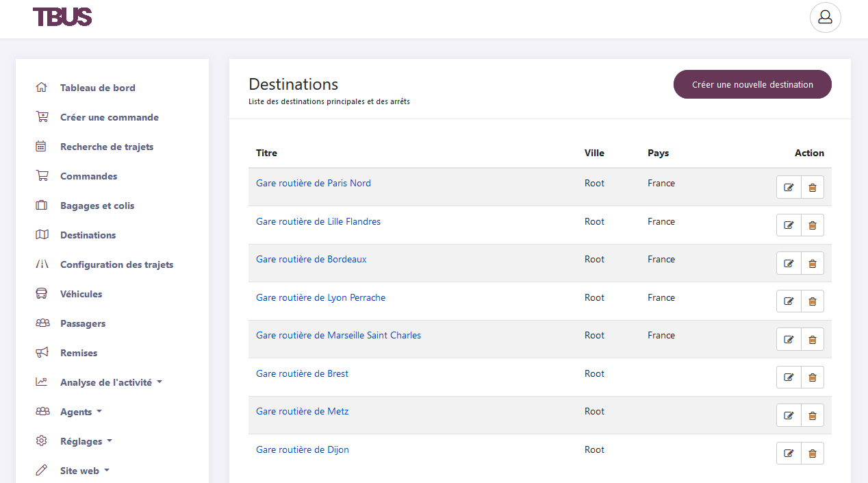The image size is (868, 483).
Task: Open the user profile icon top right
Action: tap(825, 17)
